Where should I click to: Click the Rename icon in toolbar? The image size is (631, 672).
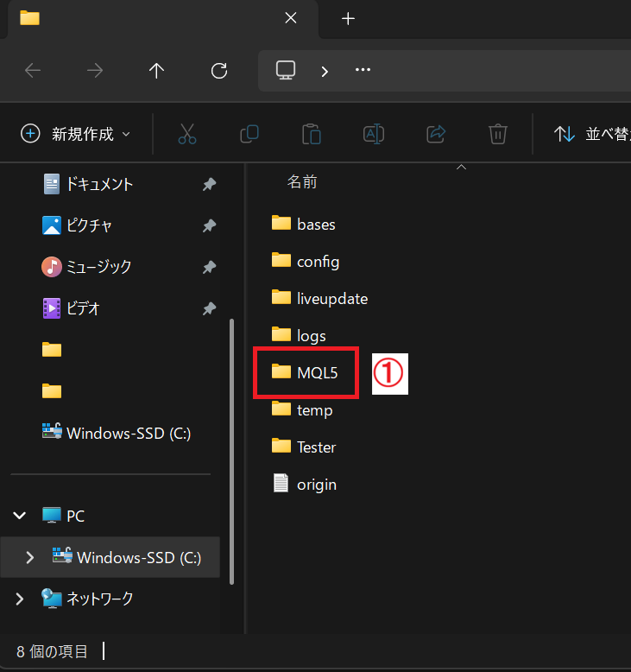(374, 134)
